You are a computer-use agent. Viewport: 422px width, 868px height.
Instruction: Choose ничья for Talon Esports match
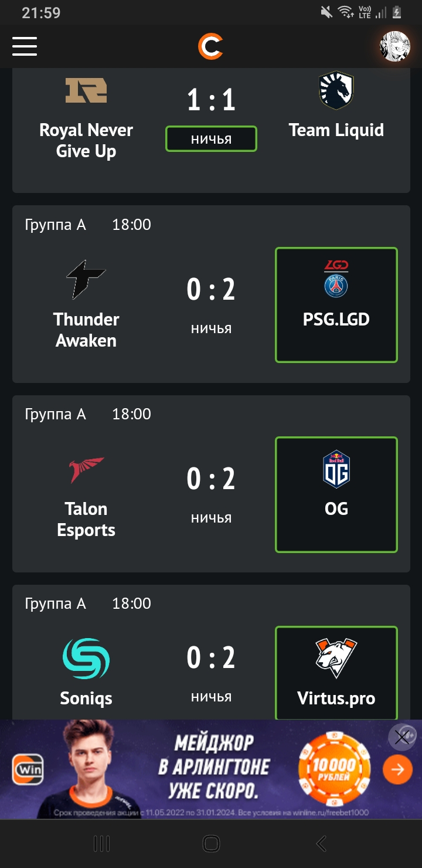coord(211,518)
